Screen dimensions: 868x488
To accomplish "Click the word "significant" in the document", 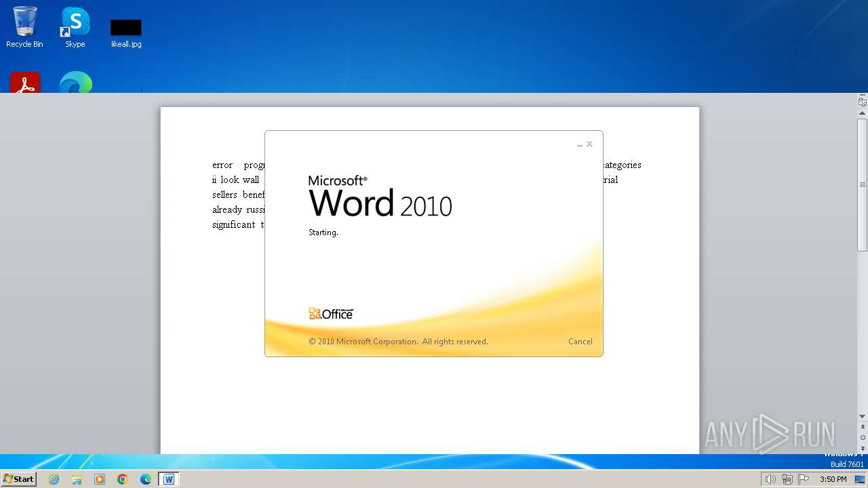I will point(234,224).
